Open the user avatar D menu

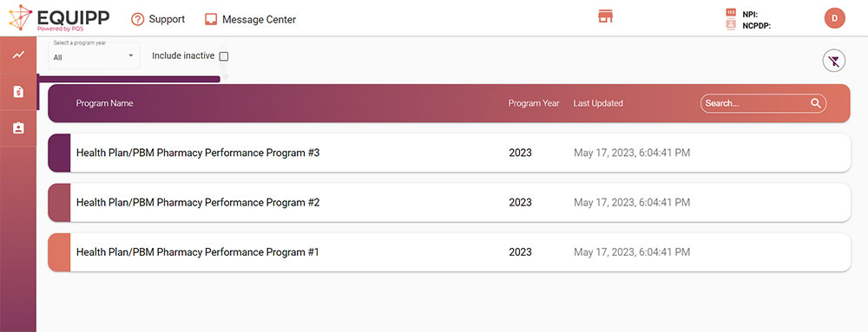[x=835, y=18]
